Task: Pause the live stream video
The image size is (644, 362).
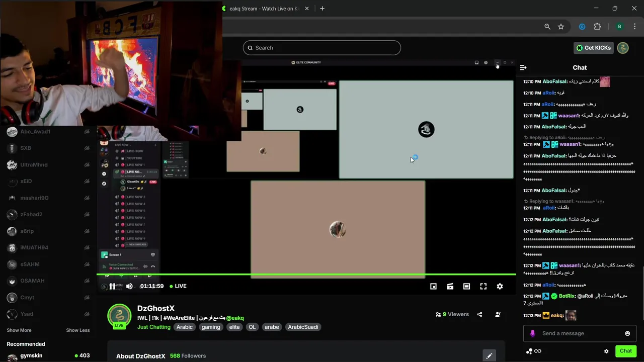Action: [x=112, y=286]
